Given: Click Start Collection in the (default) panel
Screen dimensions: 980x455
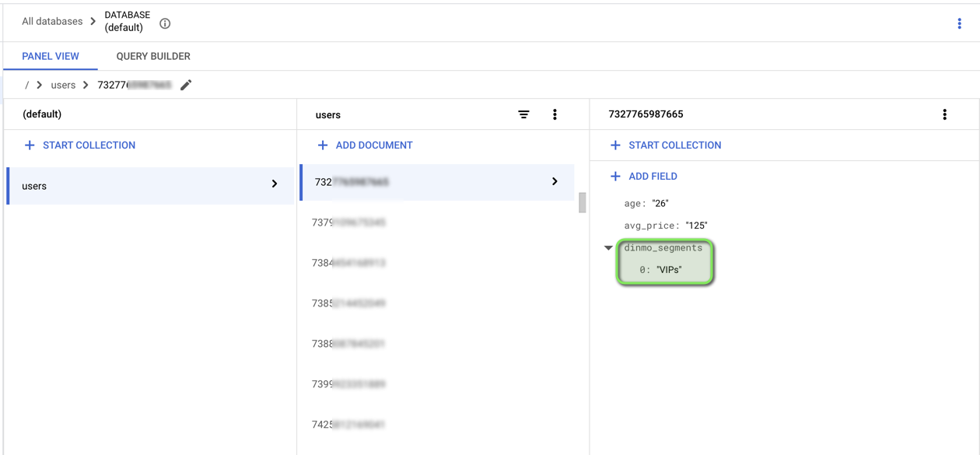Looking at the screenshot, I should point(79,145).
